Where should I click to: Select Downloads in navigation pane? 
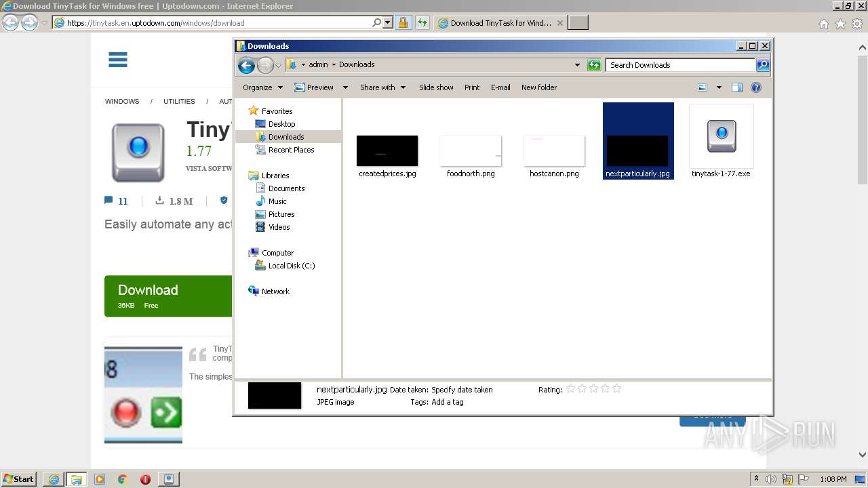[x=286, y=137]
